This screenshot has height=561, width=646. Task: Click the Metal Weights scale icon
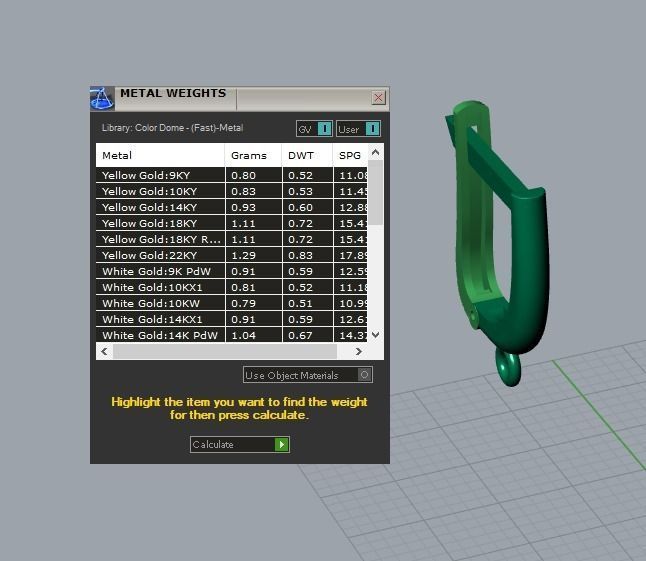pos(102,98)
